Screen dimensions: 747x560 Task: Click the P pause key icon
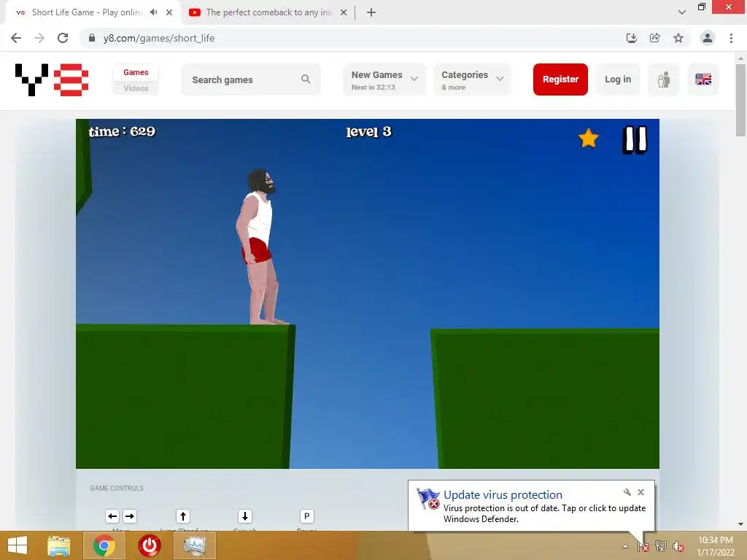point(307,516)
